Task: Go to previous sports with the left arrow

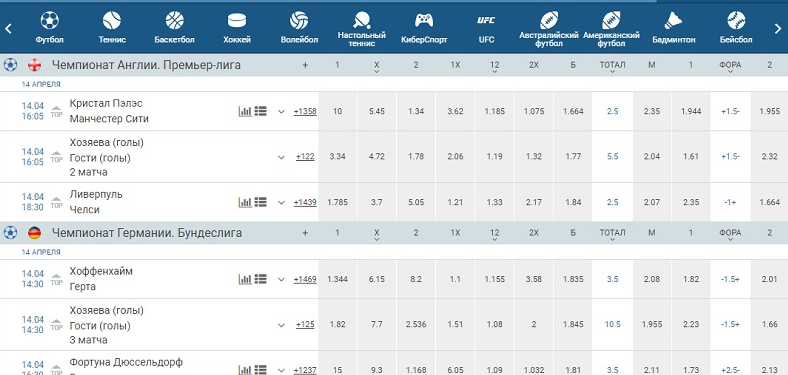Action: coord(8,29)
